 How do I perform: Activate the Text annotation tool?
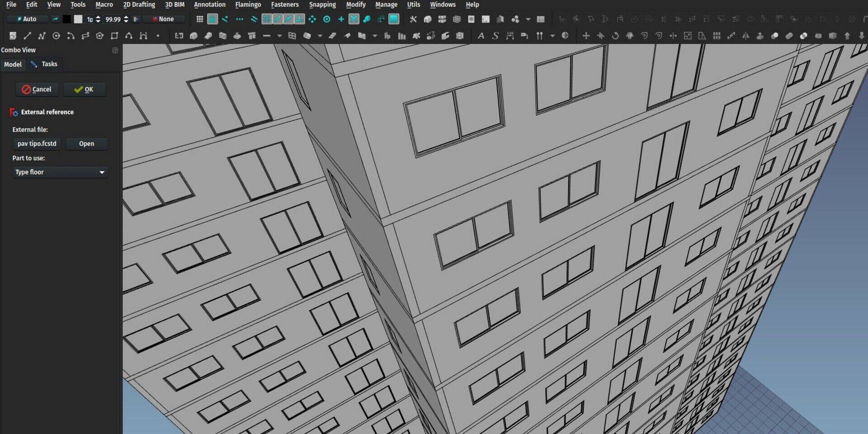(x=481, y=36)
